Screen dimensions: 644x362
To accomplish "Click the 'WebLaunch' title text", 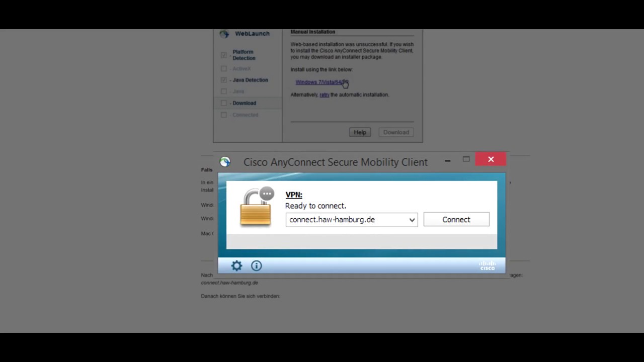I will pyautogui.click(x=252, y=34).
